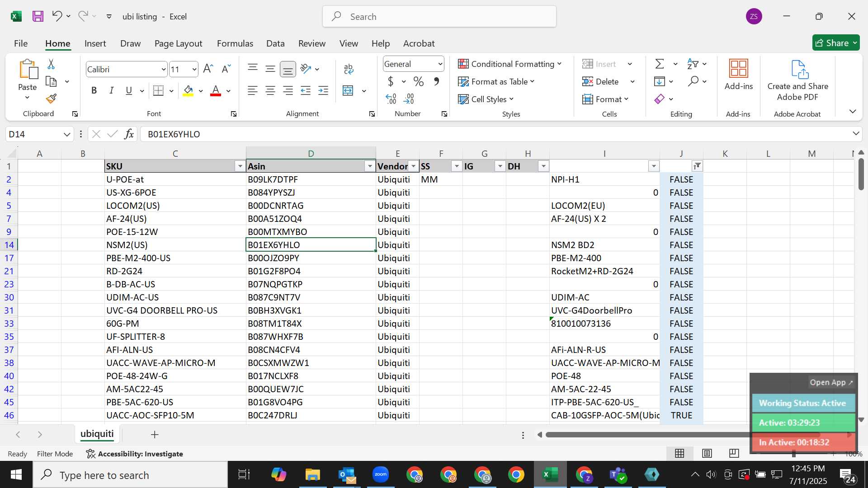Switch to the Page Layout tab
The height and width of the screenshot is (488, 868).
coord(178,43)
